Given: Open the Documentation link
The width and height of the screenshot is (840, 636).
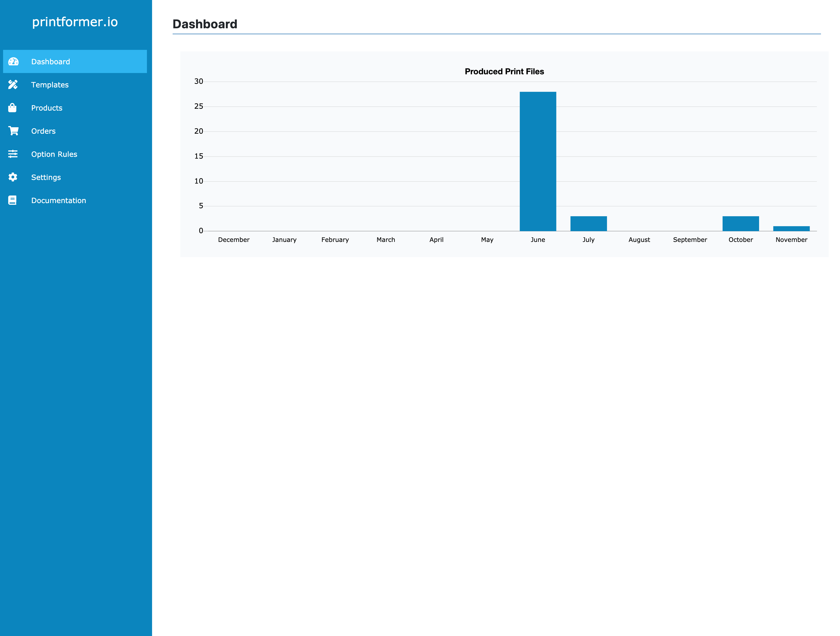Looking at the screenshot, I should click(x=59, y=201).
